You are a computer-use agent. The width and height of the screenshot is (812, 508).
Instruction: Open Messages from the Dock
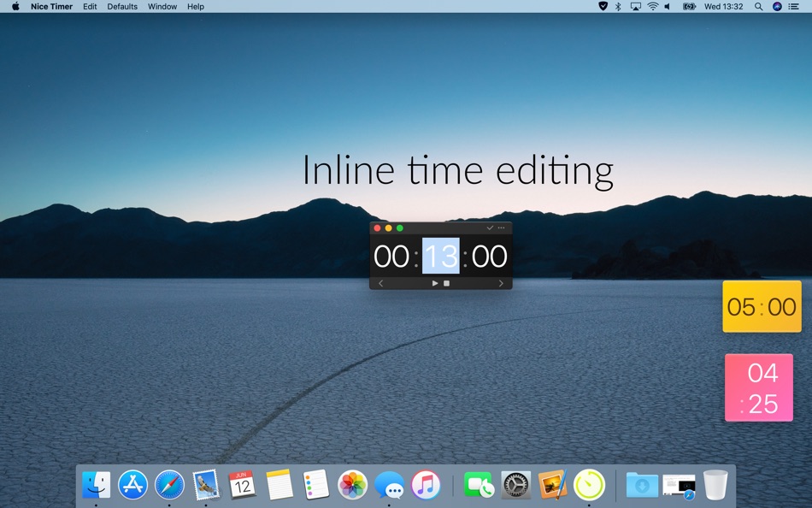point(390,485)
